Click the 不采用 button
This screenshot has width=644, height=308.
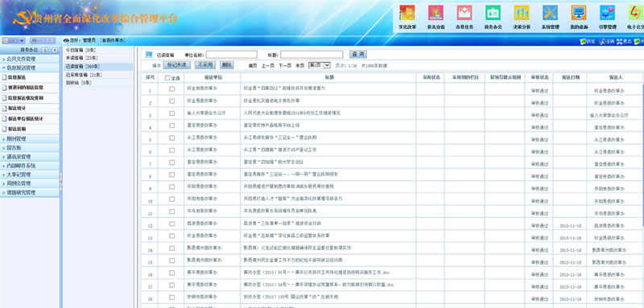pyautogui.click(x=204, y=65)
